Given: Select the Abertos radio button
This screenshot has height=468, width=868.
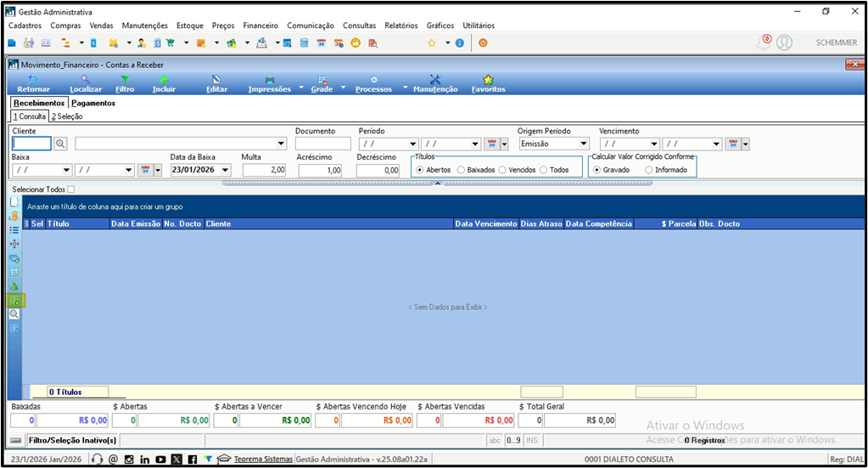Looking at the screenshot, I should [420, 170].
